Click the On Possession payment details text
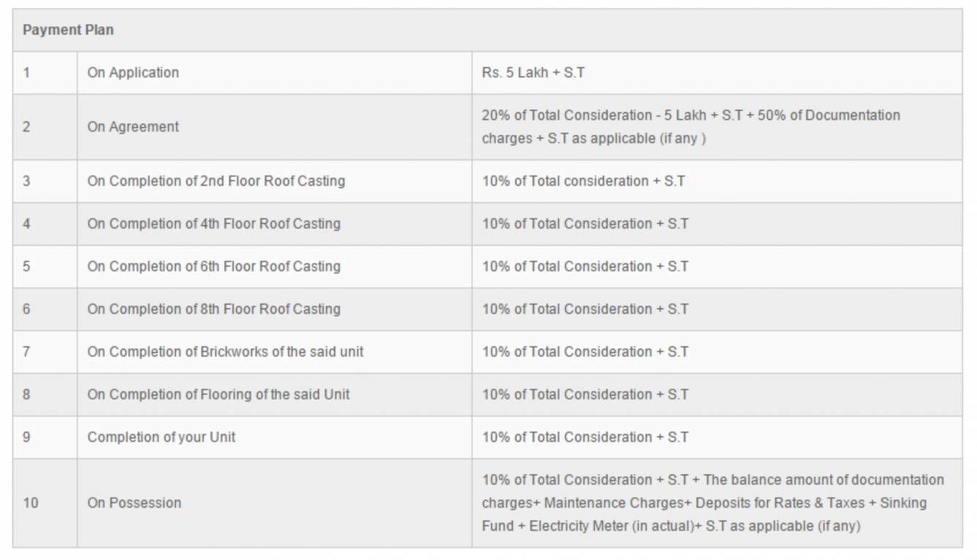This screenshot has height=560, width=977. point(712,503)
